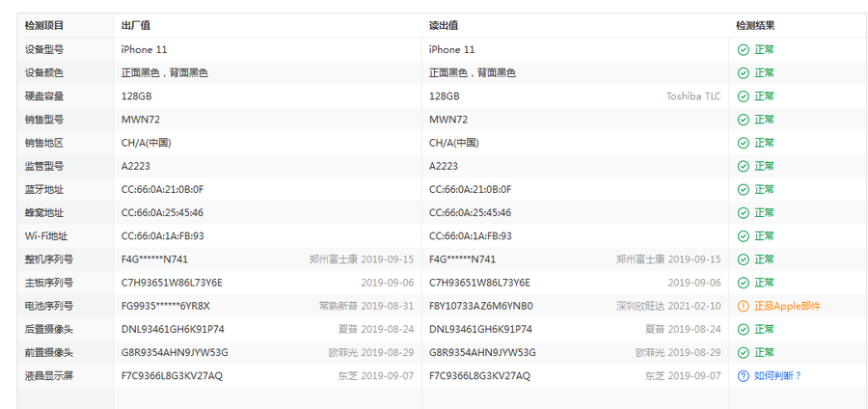Click read-out LCD serial F7C9366L8G3KV27AQ

(x=479, y=376)
